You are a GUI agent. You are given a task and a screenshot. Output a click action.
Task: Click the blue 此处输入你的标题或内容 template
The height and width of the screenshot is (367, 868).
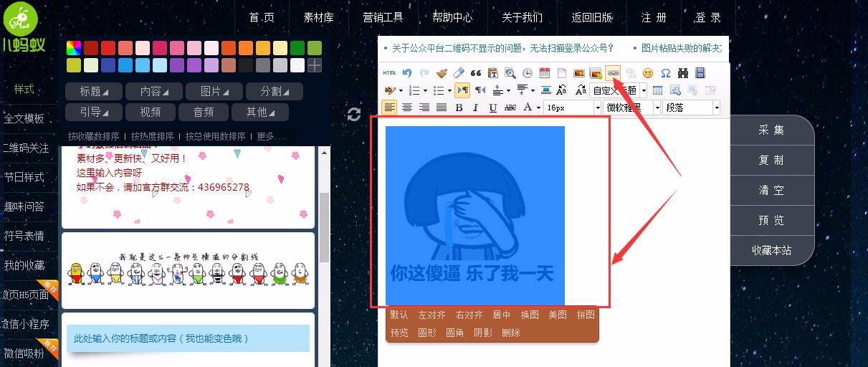(188, 338)
